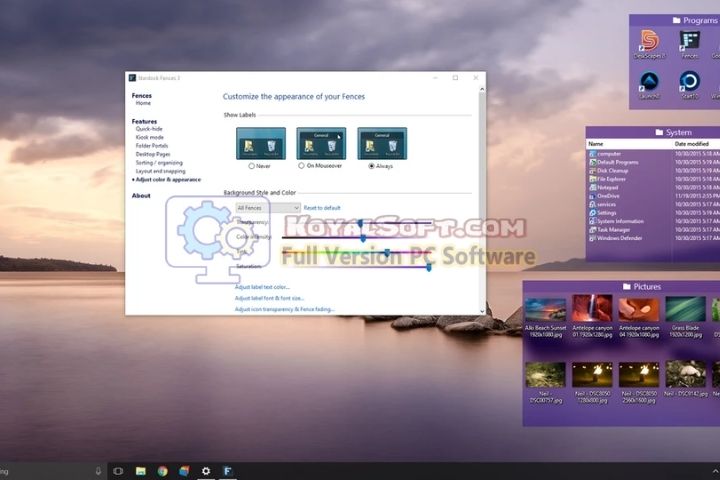Select Aliki Beach Sunset picture thumbnail
Screen dimensions: 720x480
[546, 310]
